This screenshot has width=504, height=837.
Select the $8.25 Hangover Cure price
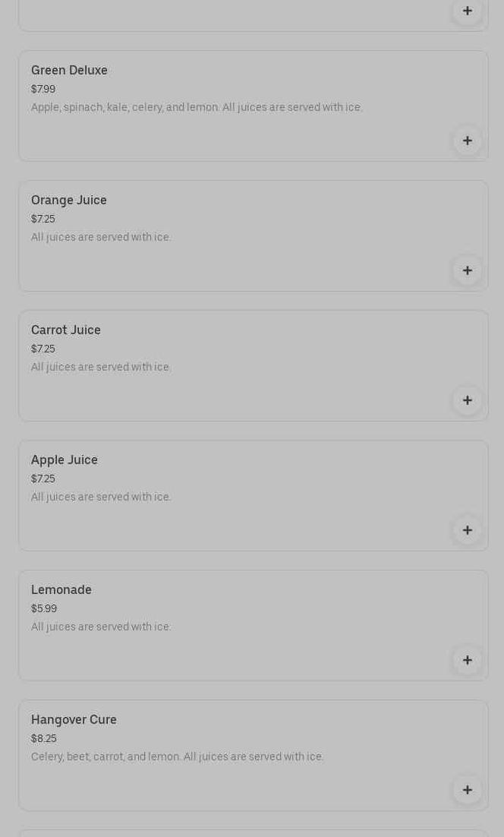coord(44,738)
